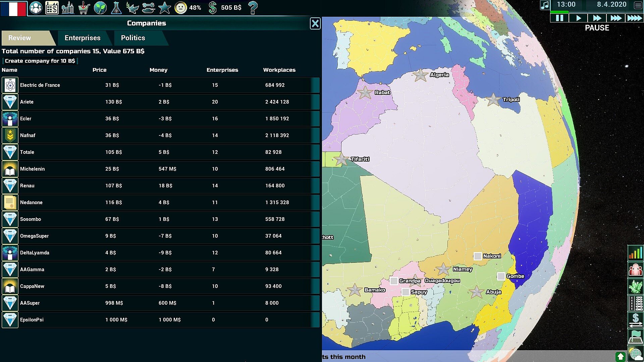Open the bar chart statistics map icon

tap(635, 253)
